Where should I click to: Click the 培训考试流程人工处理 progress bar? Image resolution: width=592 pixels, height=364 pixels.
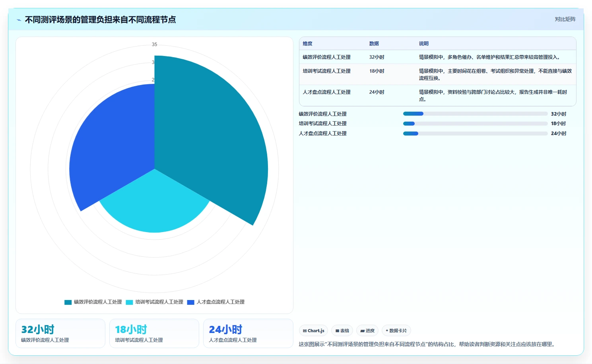475,124
